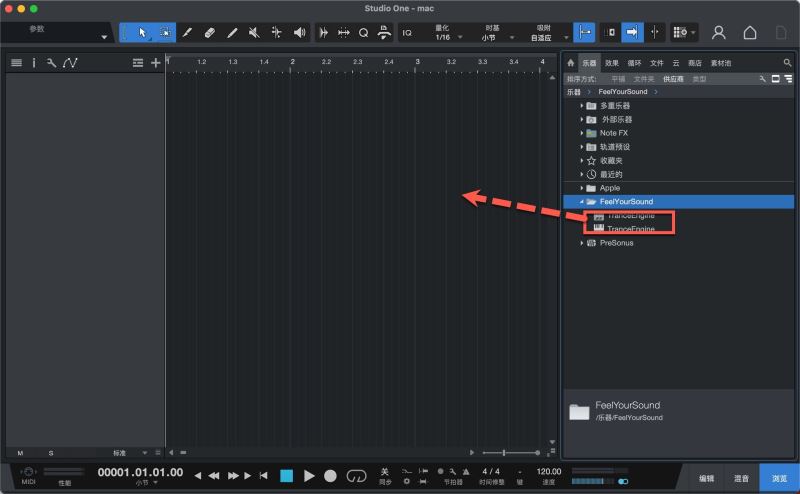Screen dimensions: 800x494
Task: Click the Add Track plus icon
Action: tap(155, 63)
